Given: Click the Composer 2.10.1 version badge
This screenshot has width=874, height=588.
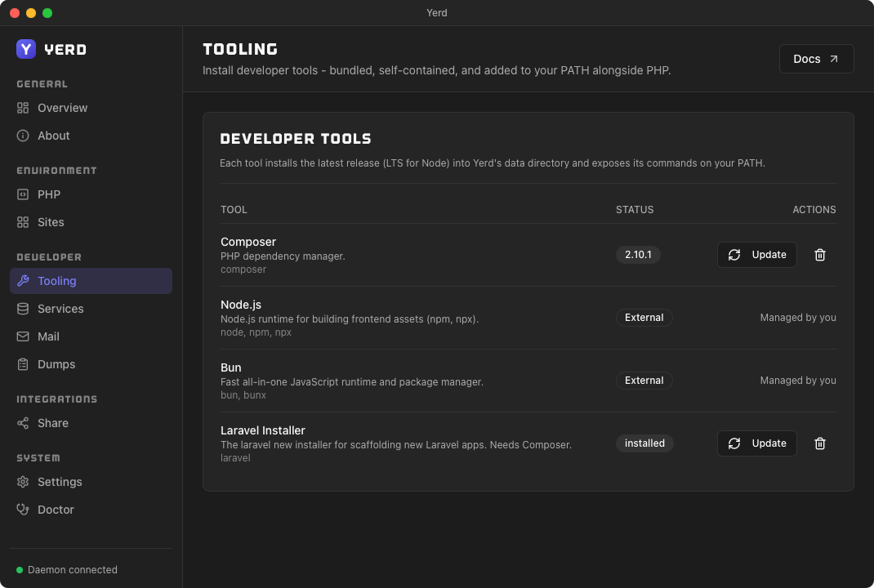Looking at the screenshot, I should (638, 255).
